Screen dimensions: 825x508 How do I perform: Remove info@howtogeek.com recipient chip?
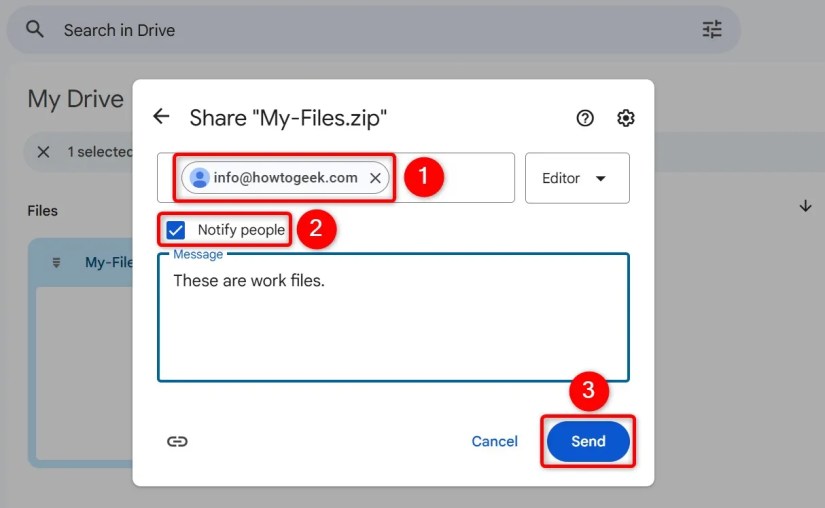(375, 178)
